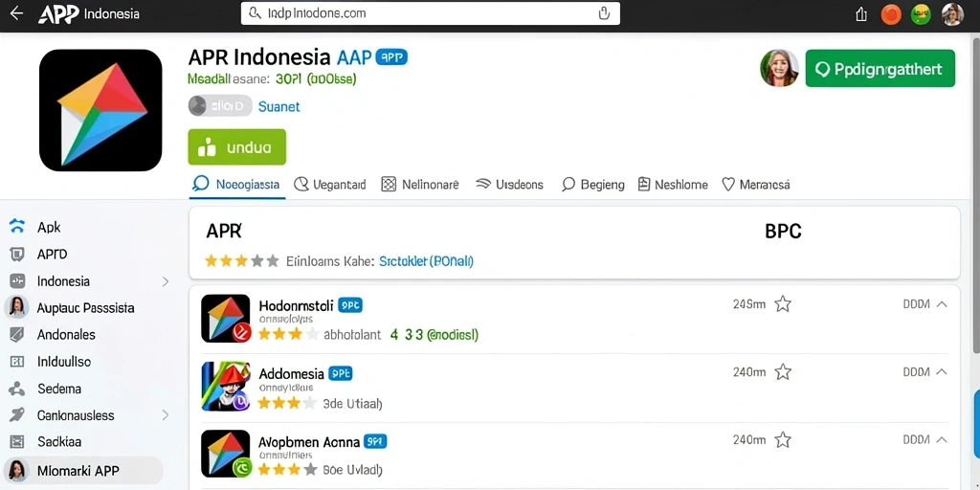Click the Cankonausless rocket icon
The height and width of the screenshot is (490, 980).
(17, 415)
